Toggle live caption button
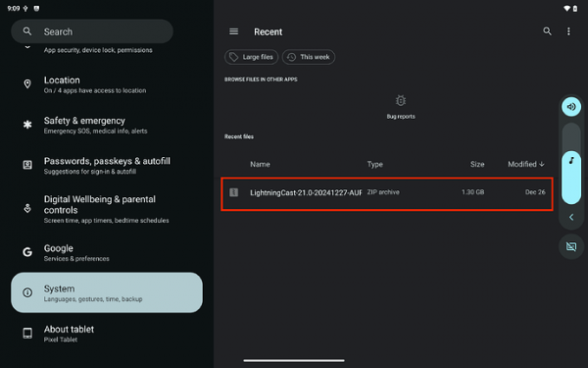The image size is (588, 368). 571,246
